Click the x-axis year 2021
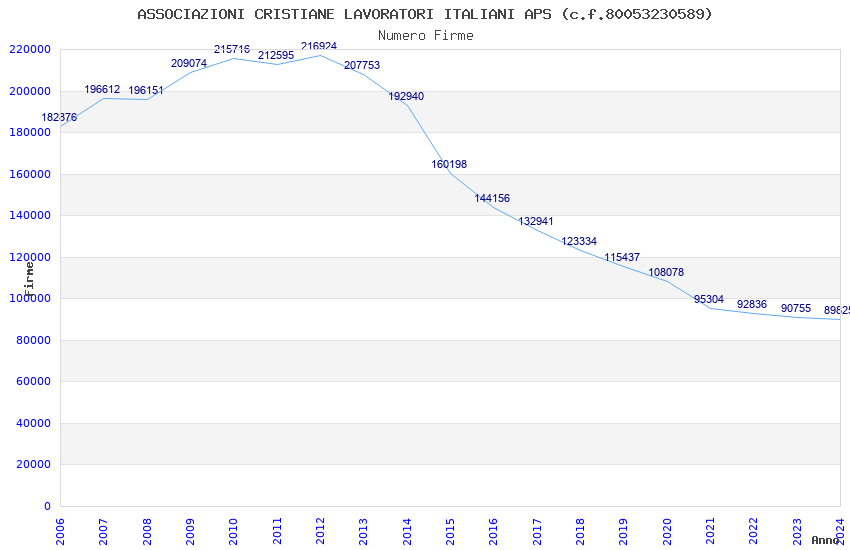The image size is (850, 550). coord(711,532)
